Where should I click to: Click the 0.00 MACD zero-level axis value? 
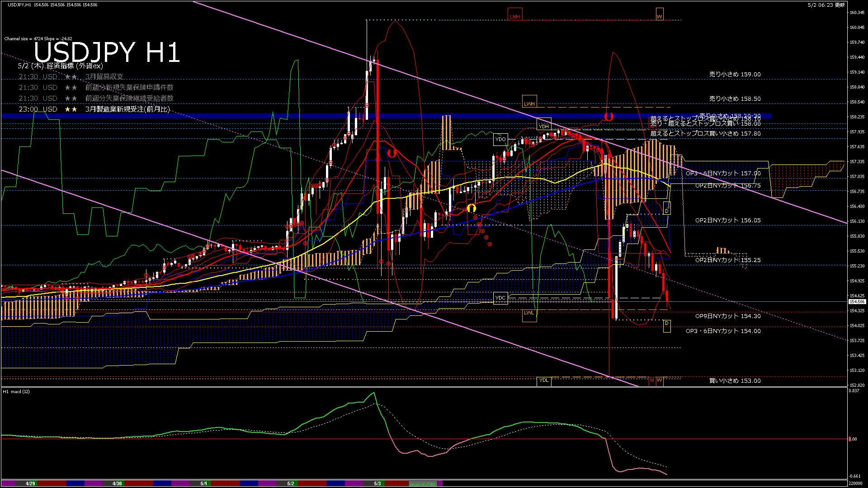[853, 439]
